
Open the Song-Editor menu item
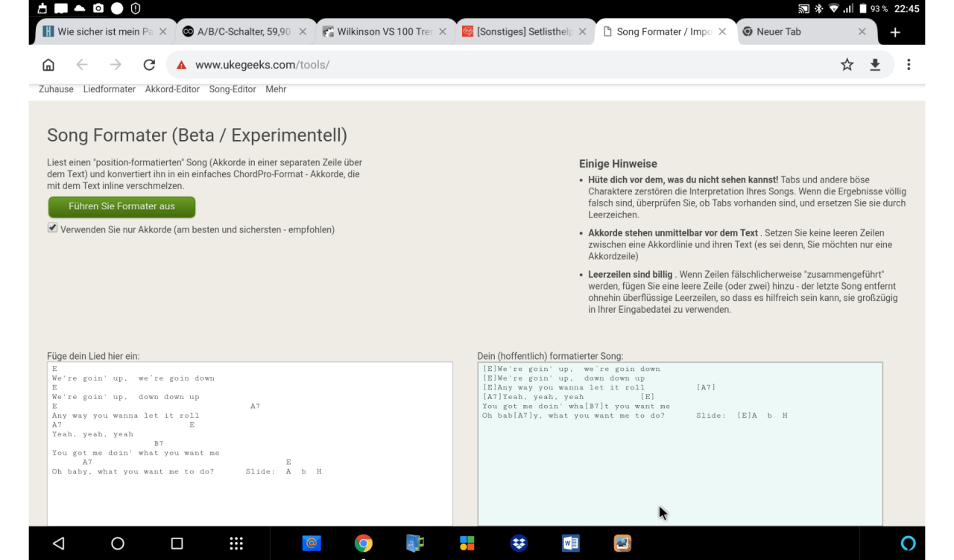(x=233, y=89)
